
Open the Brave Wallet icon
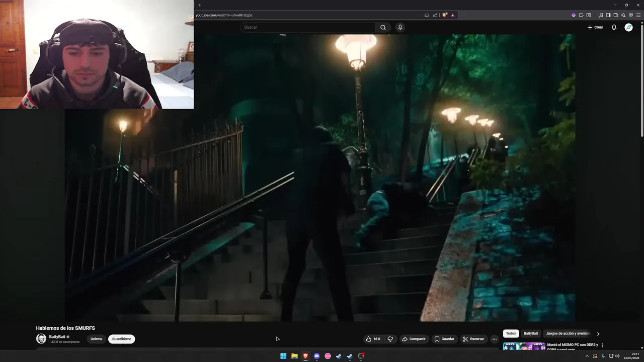[x=616, y=15]
